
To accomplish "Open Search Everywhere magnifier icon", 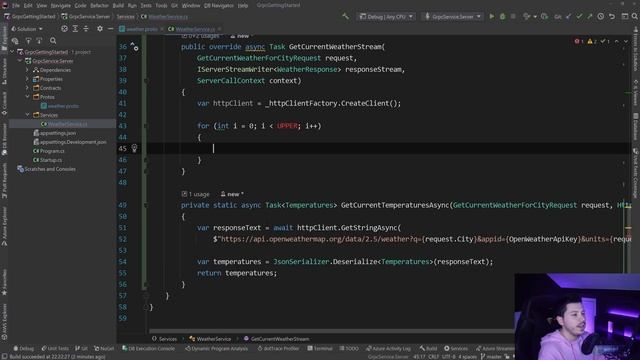I will [635, 16].
